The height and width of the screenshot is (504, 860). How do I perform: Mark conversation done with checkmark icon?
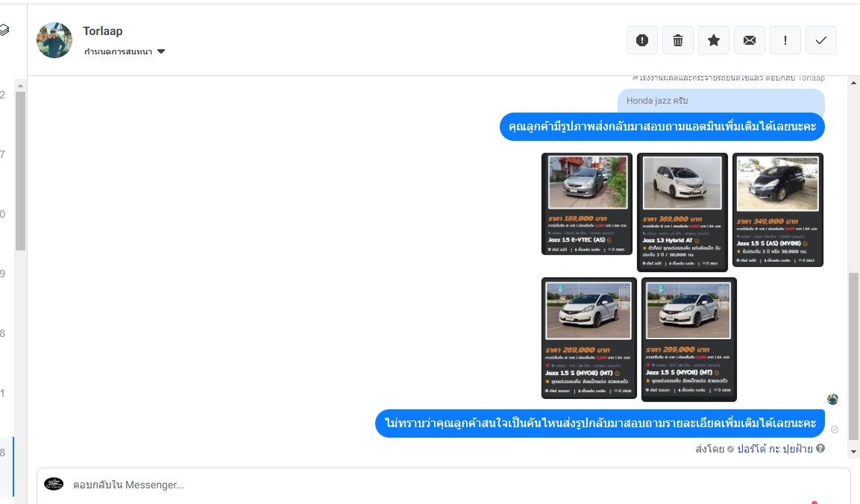click(x=821, y=40)
